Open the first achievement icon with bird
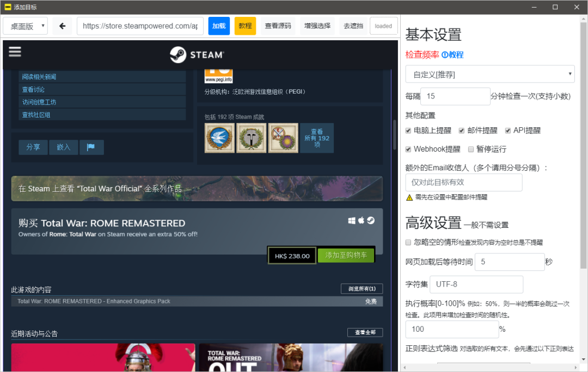Viewport: 588px width, 372px height. (x=219, y=138)
